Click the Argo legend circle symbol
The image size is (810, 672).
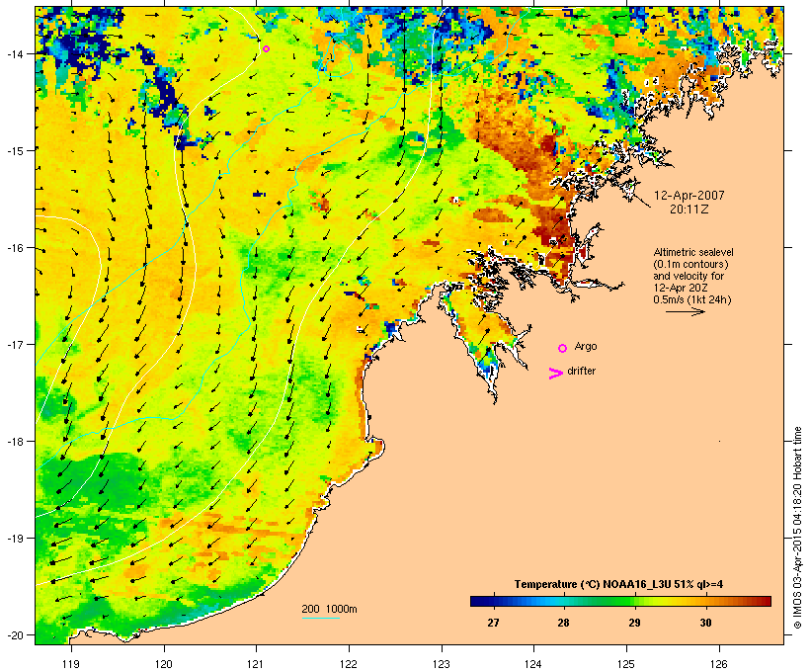[563, 349]
